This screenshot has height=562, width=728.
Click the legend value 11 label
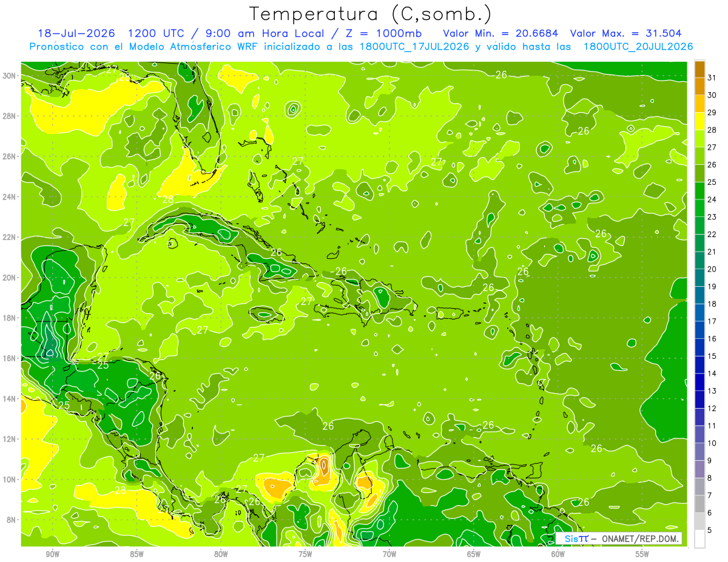pos(712,426)
